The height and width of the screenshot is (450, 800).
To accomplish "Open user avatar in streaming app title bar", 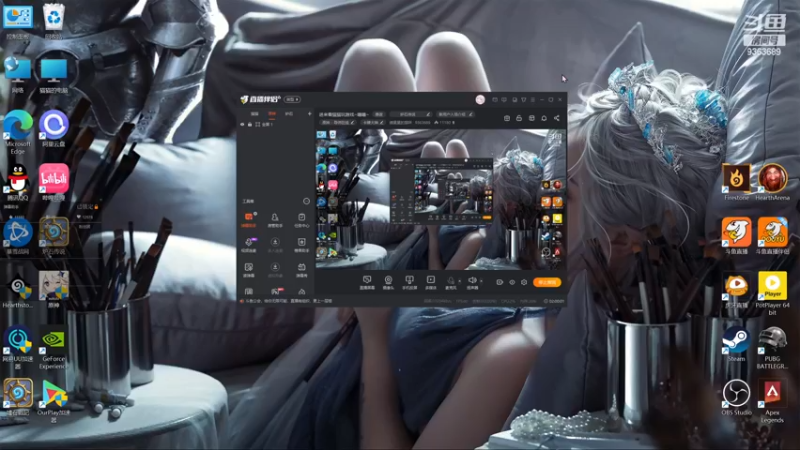I will (480, 99).
